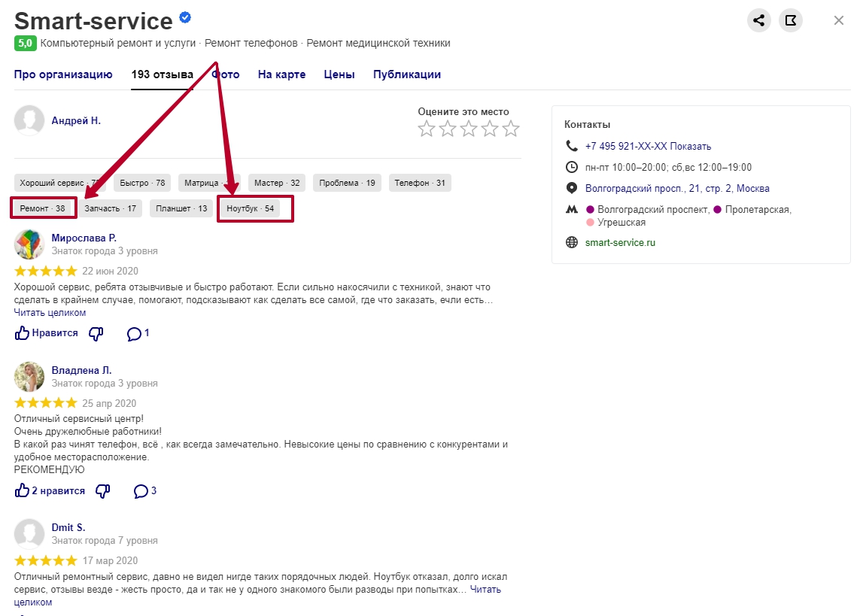Toggle the Ремонт · 38 filter tag
This screenshot has height=616, width=863.
click(43, 208)
